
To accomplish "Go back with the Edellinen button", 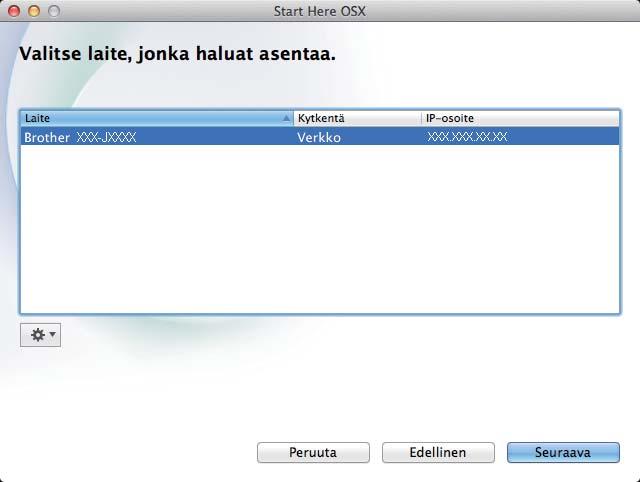I will point(438,452).
